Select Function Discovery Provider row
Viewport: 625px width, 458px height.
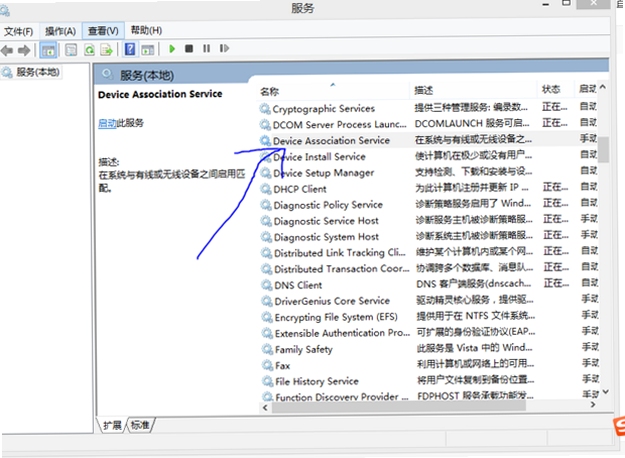click(x=430, y=396)
